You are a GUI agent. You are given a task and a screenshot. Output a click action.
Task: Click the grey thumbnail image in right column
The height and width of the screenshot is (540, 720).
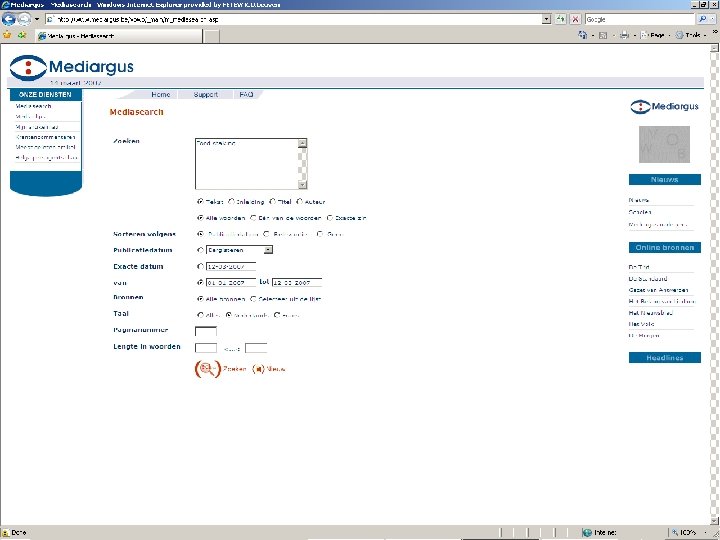664,144
